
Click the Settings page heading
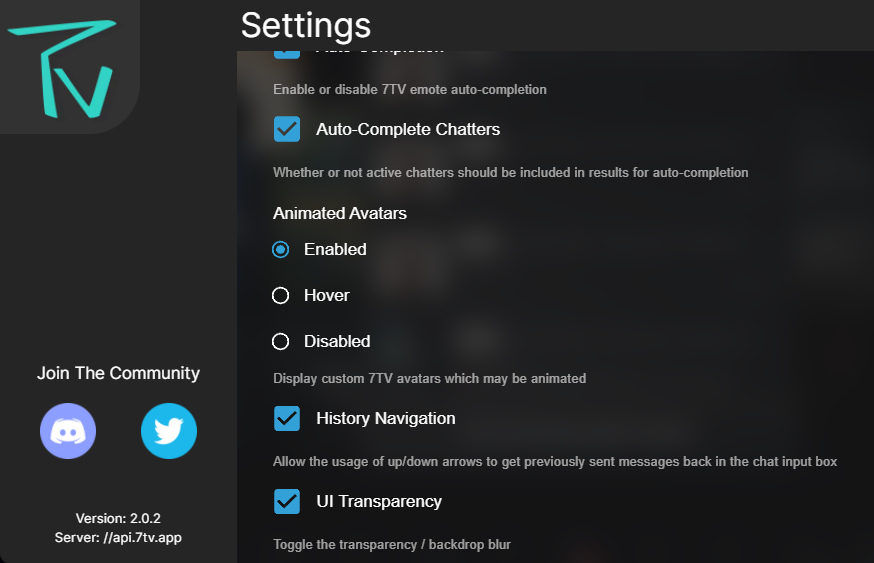pyautogui.click(x=305, y=24)
